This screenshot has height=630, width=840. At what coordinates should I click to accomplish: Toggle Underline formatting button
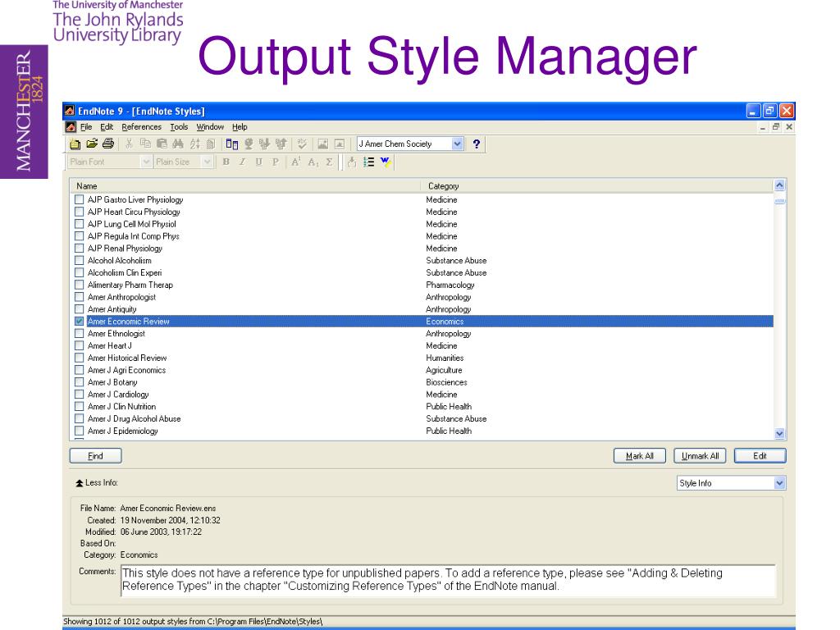click(258, 162)
